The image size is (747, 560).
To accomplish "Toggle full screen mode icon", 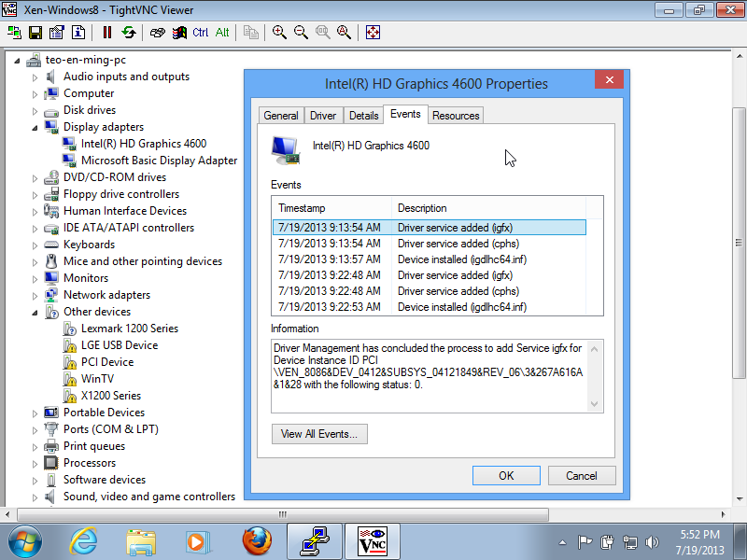I will 373,33.
